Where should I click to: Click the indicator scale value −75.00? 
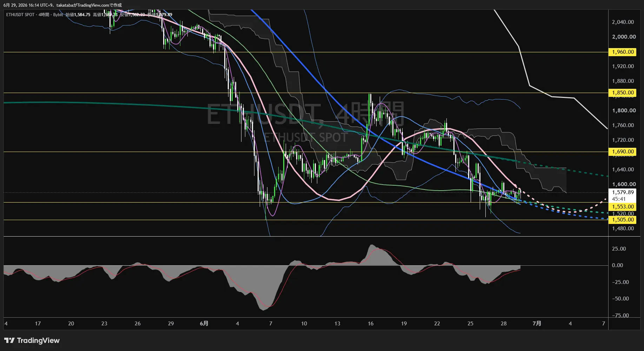(620, 316)
